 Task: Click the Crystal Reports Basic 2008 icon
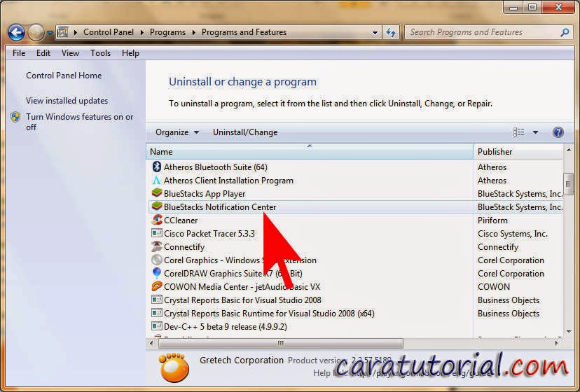(157, 300)
